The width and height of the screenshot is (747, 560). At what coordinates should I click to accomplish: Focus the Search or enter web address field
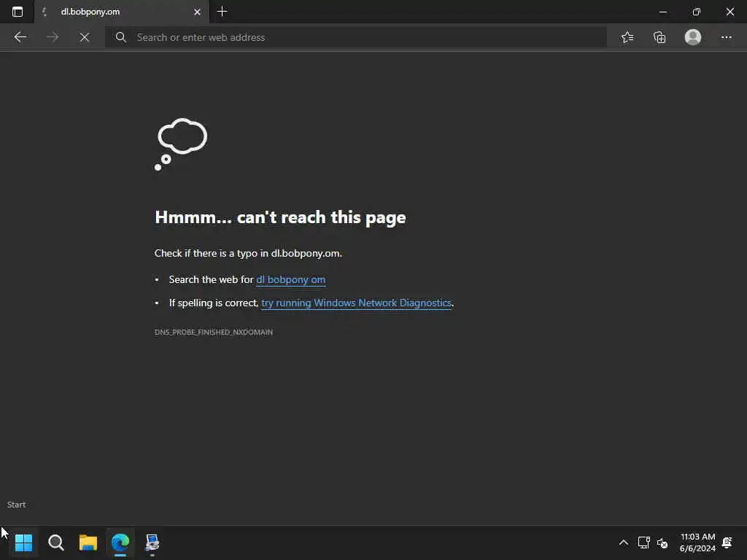356,37
